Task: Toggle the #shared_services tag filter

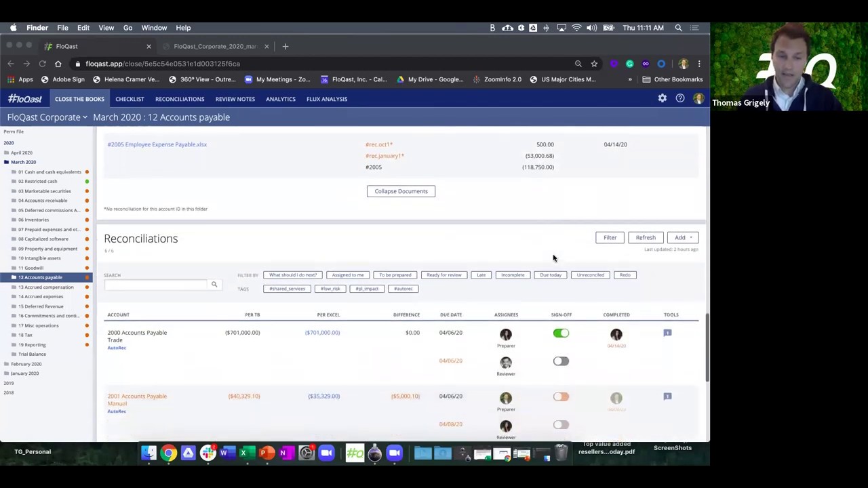Action: tap(288, 289)
